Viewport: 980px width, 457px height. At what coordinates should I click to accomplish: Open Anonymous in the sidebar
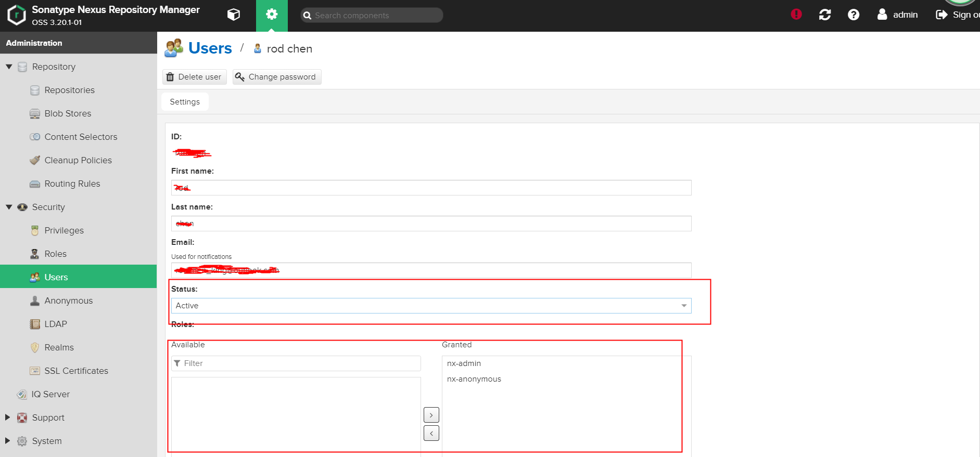pos(78,301)
